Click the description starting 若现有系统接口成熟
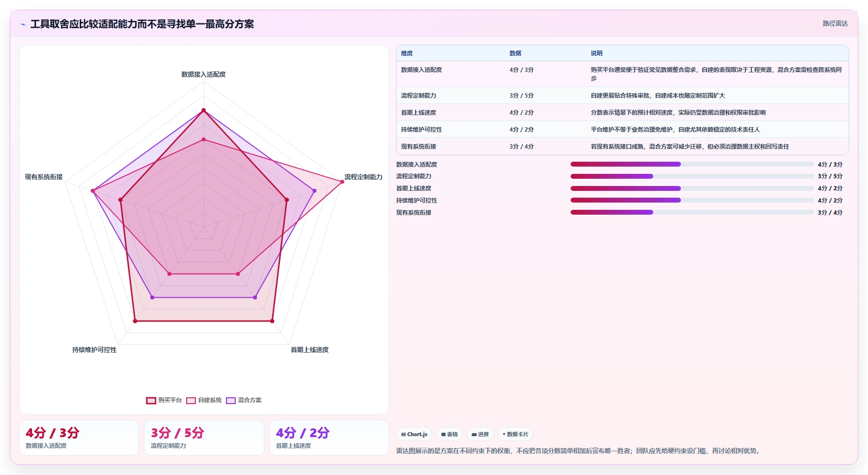 [x=690, y=147]
